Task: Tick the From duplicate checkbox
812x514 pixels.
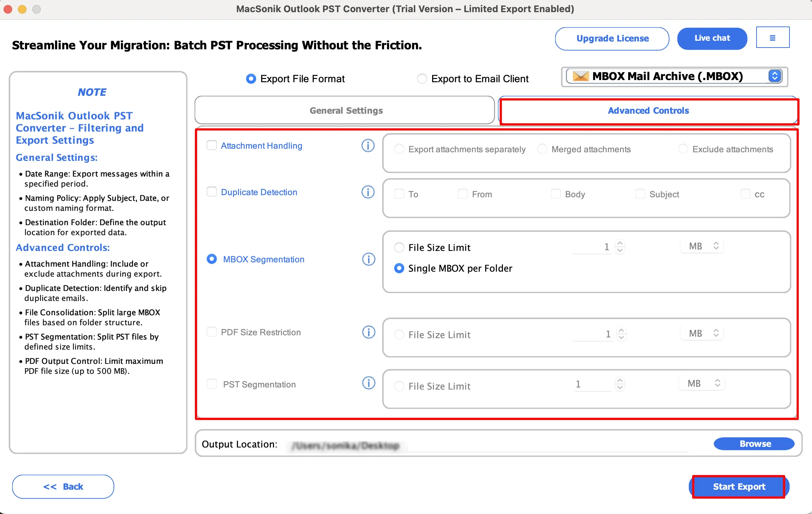Action: coord(463,194)
